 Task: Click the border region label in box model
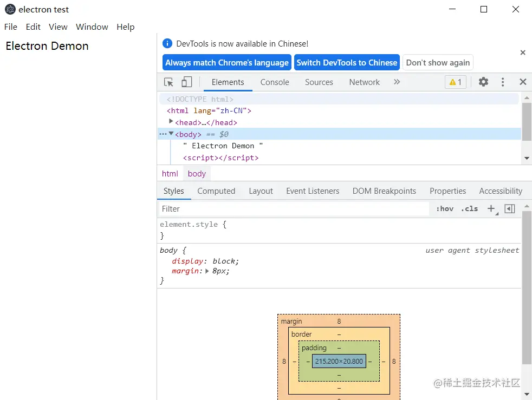301,335
